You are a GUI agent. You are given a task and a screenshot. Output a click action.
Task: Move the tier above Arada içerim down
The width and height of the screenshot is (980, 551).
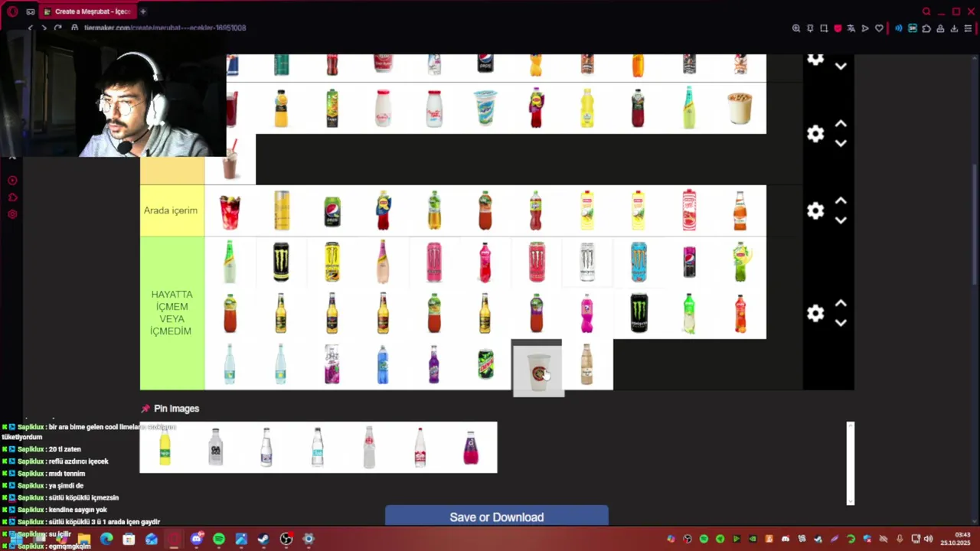tap(841, 143)
